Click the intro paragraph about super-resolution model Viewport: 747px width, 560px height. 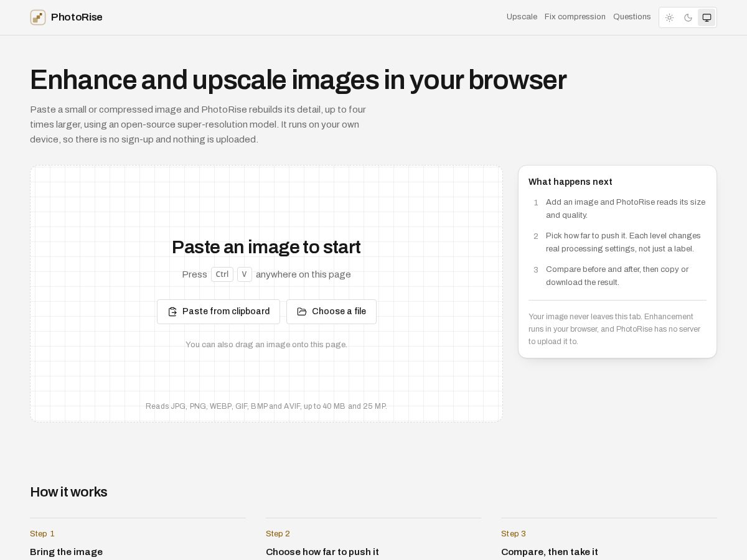click(198, 124)
